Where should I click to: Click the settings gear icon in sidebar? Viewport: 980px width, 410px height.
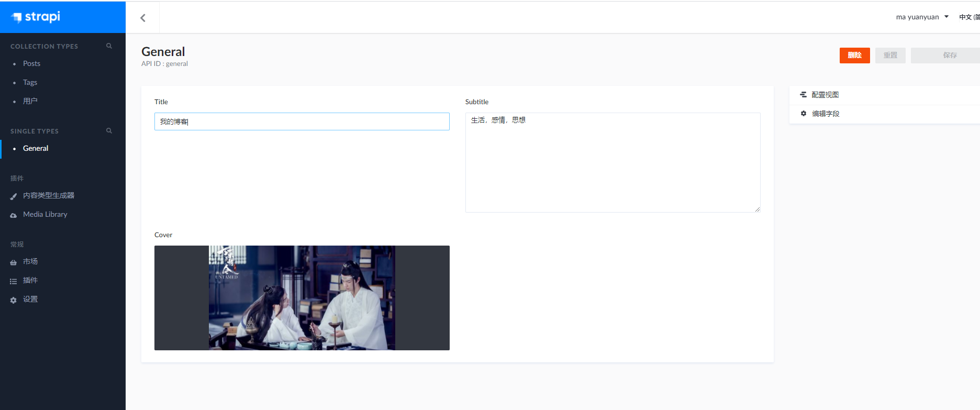(x=14, y=300)
